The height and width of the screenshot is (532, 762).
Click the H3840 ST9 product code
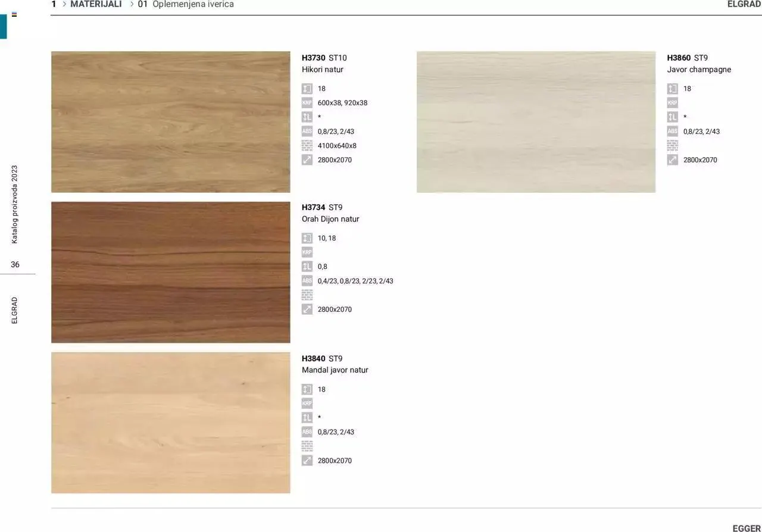pos(321,358)
